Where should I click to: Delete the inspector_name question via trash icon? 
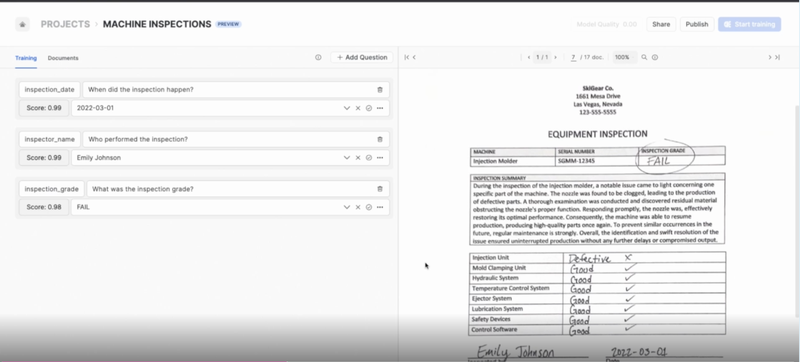380,139
